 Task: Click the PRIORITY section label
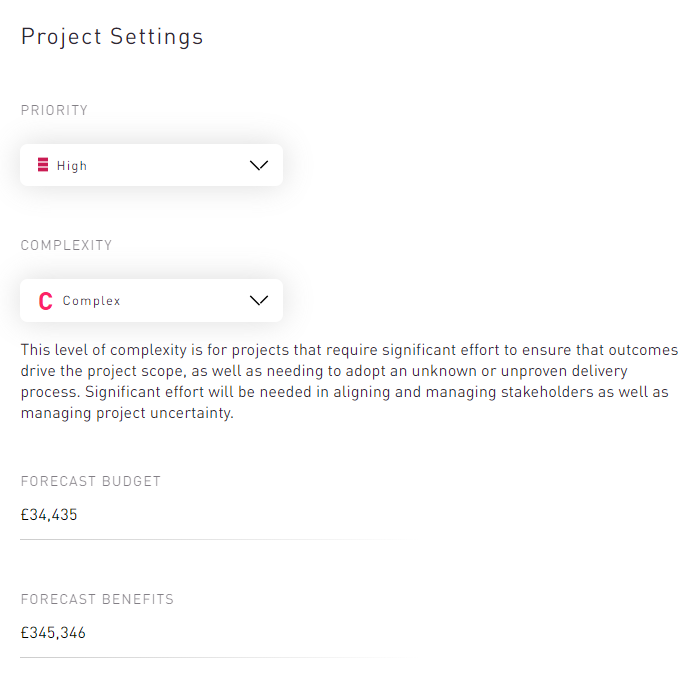click(55, 110)
